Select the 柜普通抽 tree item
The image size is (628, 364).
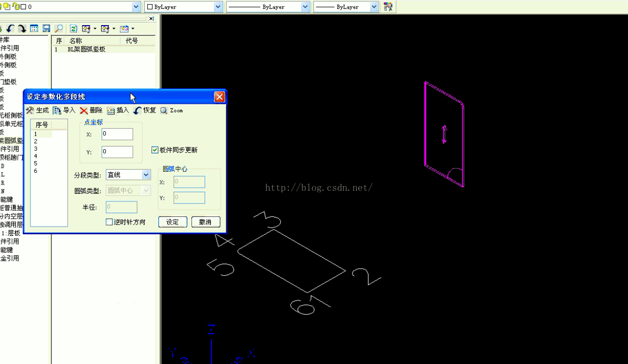(12, 208)
